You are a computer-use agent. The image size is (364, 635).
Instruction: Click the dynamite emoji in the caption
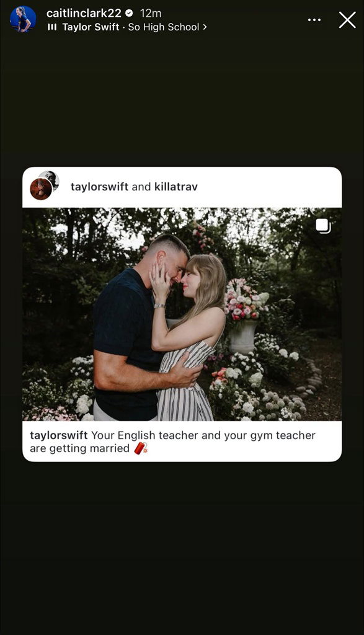click(141, 448)
